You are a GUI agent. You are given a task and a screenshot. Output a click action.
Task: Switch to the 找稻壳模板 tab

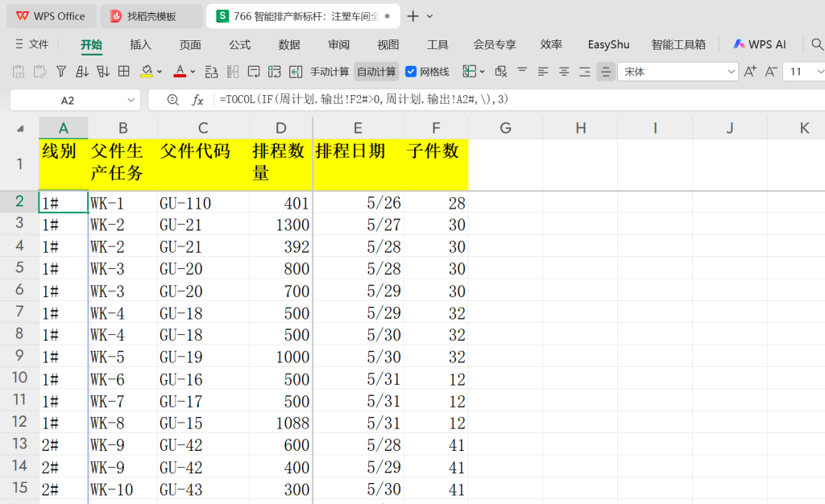point(151,16)
